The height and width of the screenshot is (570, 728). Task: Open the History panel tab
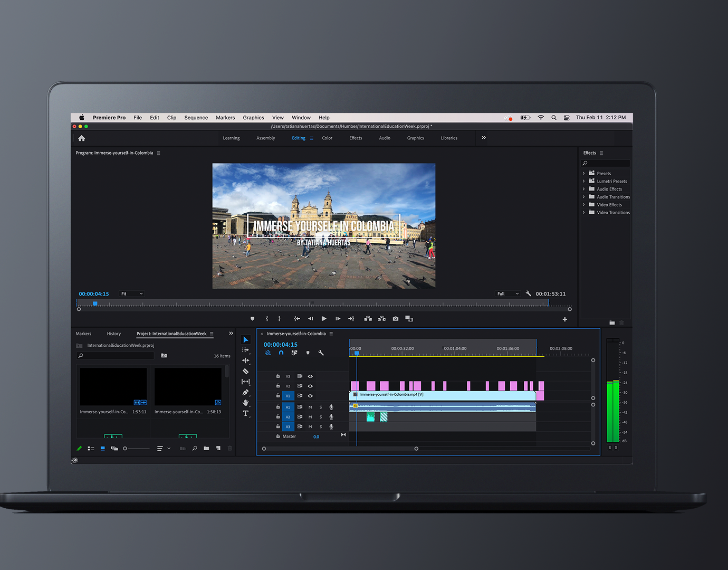[x=114, y=334]
